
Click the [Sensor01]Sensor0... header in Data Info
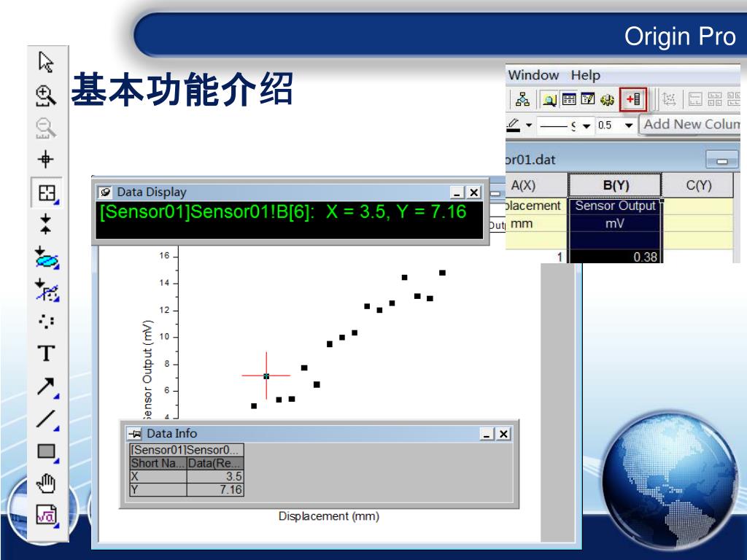coord(186,450)
